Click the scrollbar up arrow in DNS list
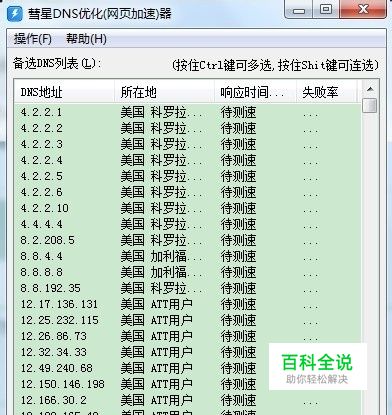Image resolution: width=392 pixels, height=415 pixels. 370,89
